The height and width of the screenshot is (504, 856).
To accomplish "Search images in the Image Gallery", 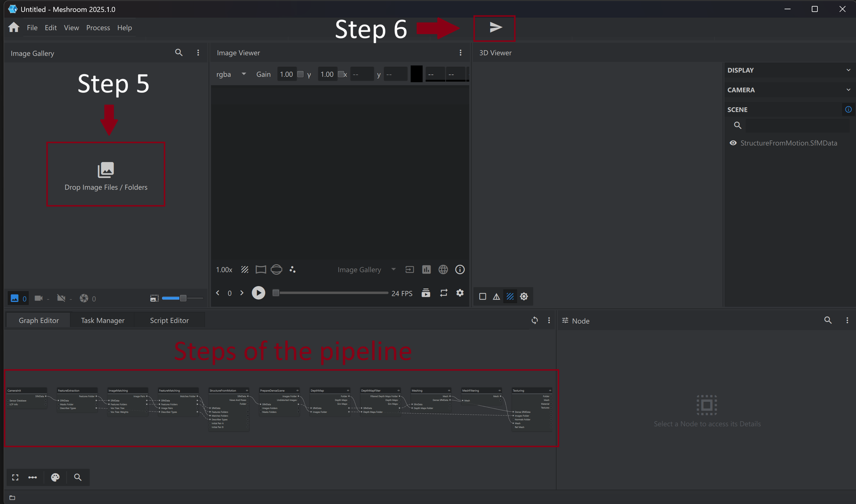I will click(179, 52).
